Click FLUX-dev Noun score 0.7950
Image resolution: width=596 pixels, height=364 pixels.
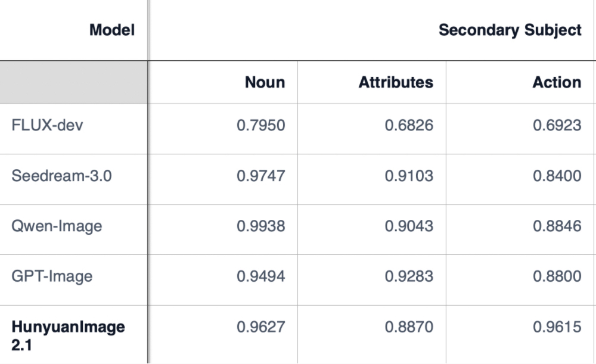click(261, 126)
